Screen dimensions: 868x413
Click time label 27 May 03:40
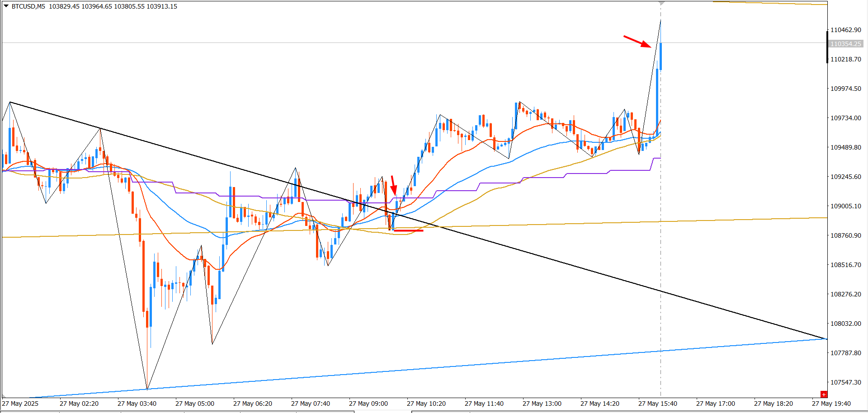tap(137, 404)
